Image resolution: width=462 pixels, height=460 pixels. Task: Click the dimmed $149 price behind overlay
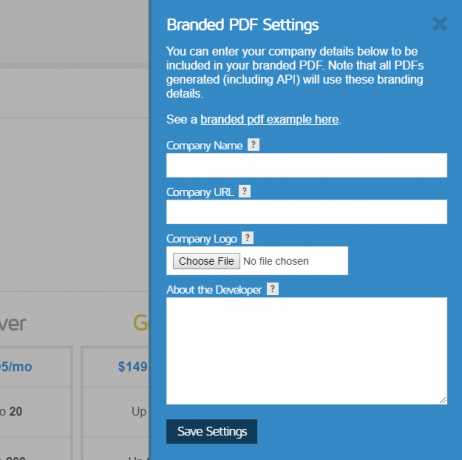(133, 367)
